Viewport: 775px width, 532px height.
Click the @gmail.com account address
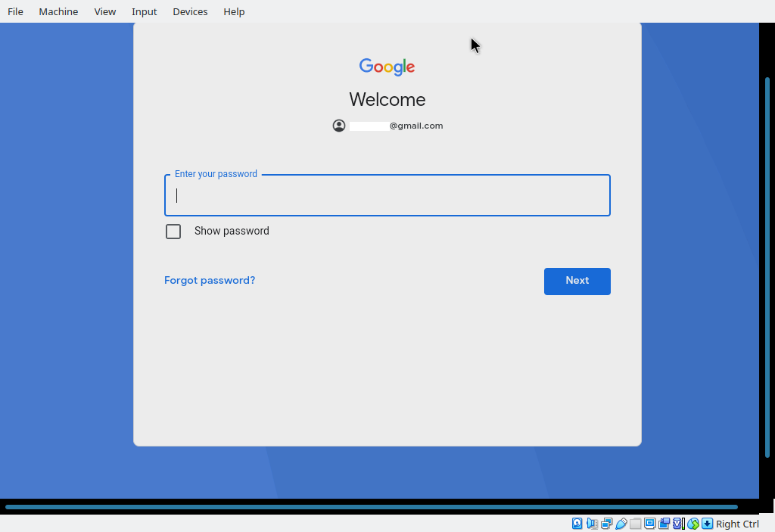pos(397,126)
